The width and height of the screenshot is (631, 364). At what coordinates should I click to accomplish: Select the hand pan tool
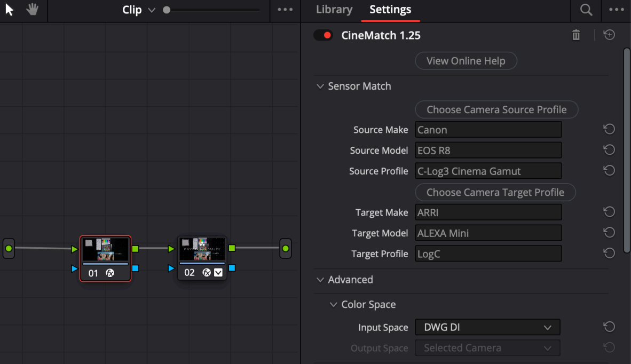(x=33, y=10)
